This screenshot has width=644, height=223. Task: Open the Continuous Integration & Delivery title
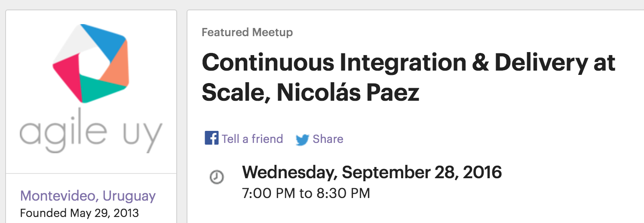408,63
